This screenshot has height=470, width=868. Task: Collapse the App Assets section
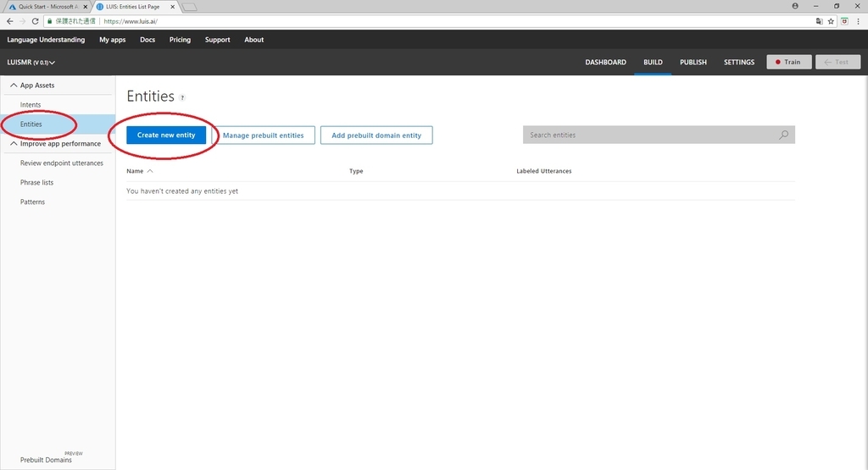(x=14, y=86)
